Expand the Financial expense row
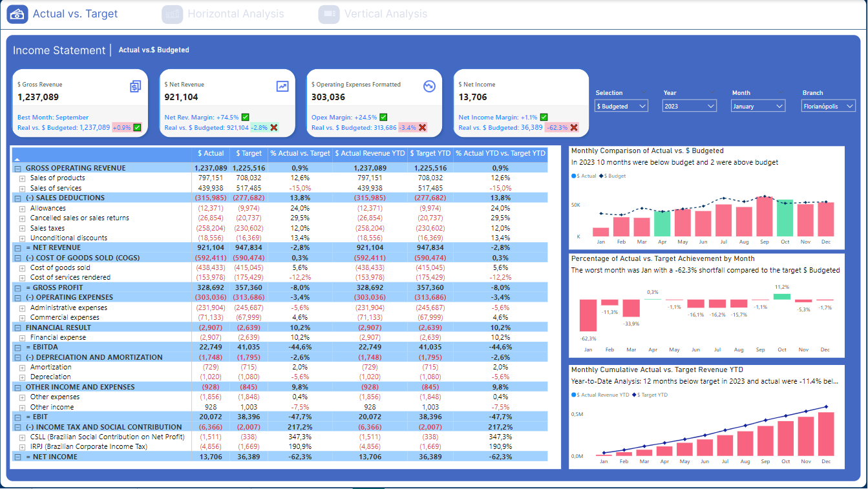The image size is (868, 489). click(22, 337)
